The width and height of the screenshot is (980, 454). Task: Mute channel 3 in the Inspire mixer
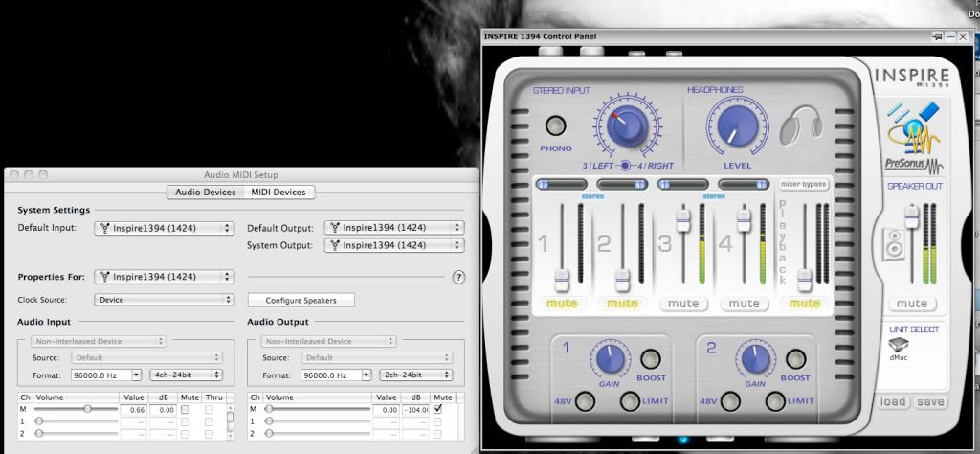tap(683, 304)
